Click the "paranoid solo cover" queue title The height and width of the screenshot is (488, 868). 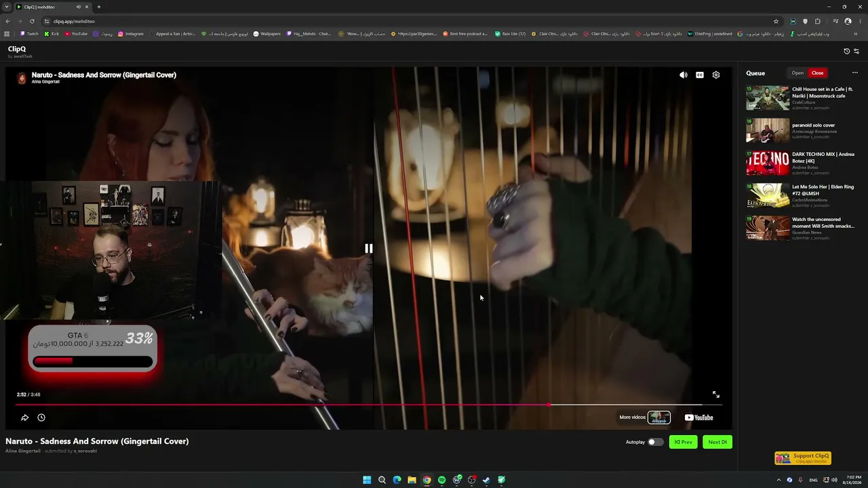[813, 125]
